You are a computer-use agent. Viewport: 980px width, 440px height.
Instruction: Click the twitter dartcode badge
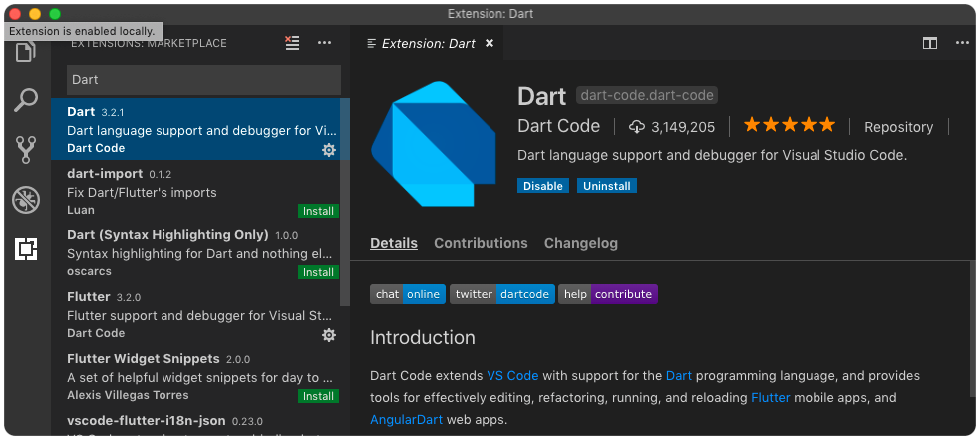(x=502, y=294)
